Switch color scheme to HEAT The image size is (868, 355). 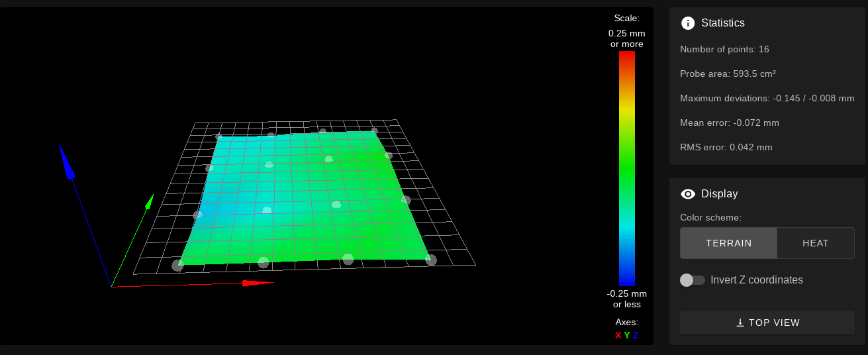816,243
